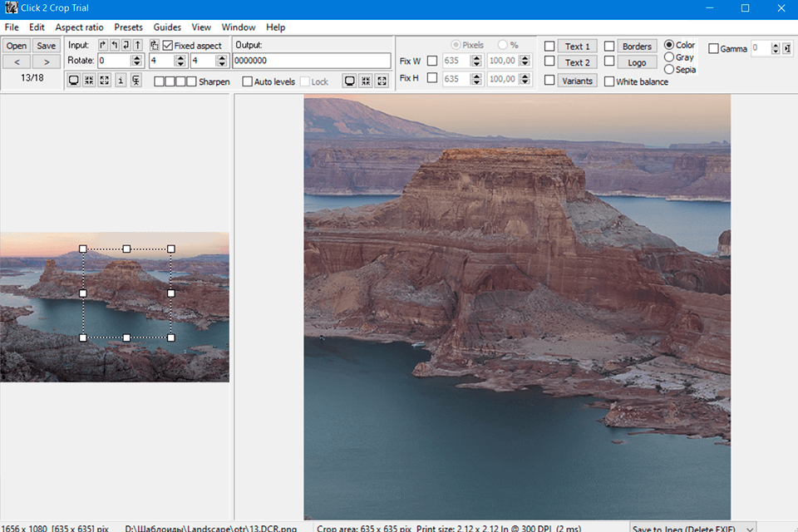798x532 pixels.
Task: Swap aspect ratio orientation icon beside Fixed aspect
Action: 155,46
